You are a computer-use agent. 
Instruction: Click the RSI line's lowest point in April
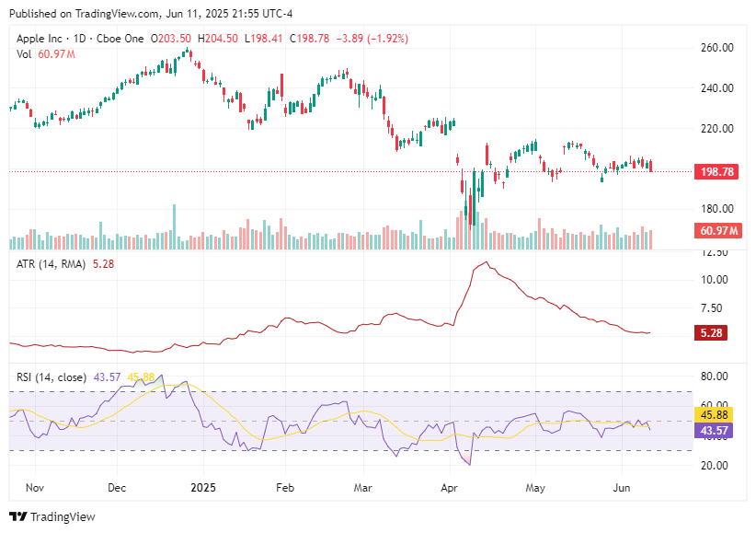coord(470,465)
